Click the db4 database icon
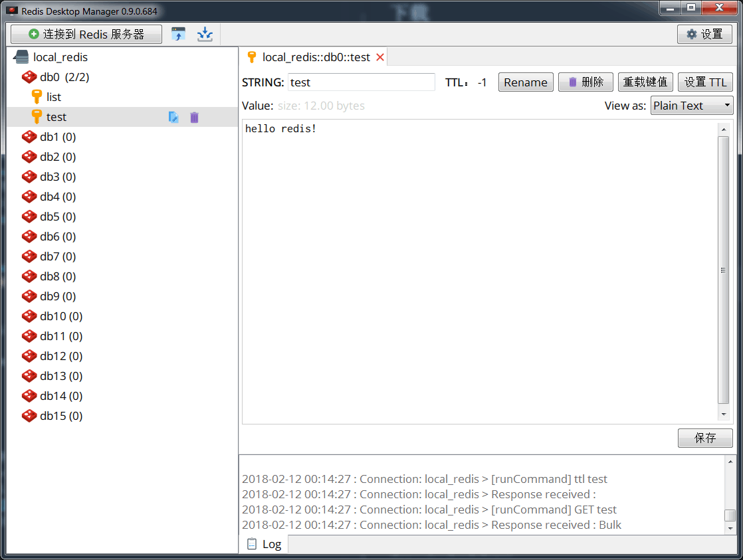This screenshot has width=743, height=560. 29,197
